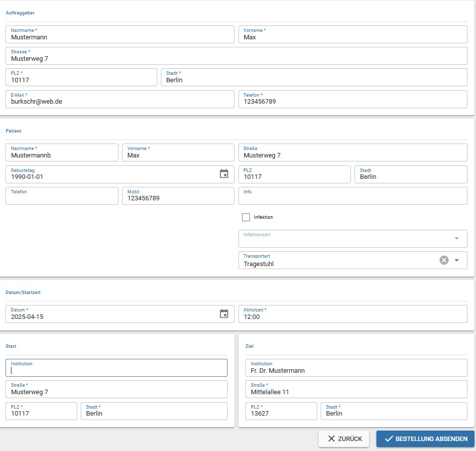476x451 pixels.
Task: Open the Datum calendar picker icon
Action: [x=224, y=313]
